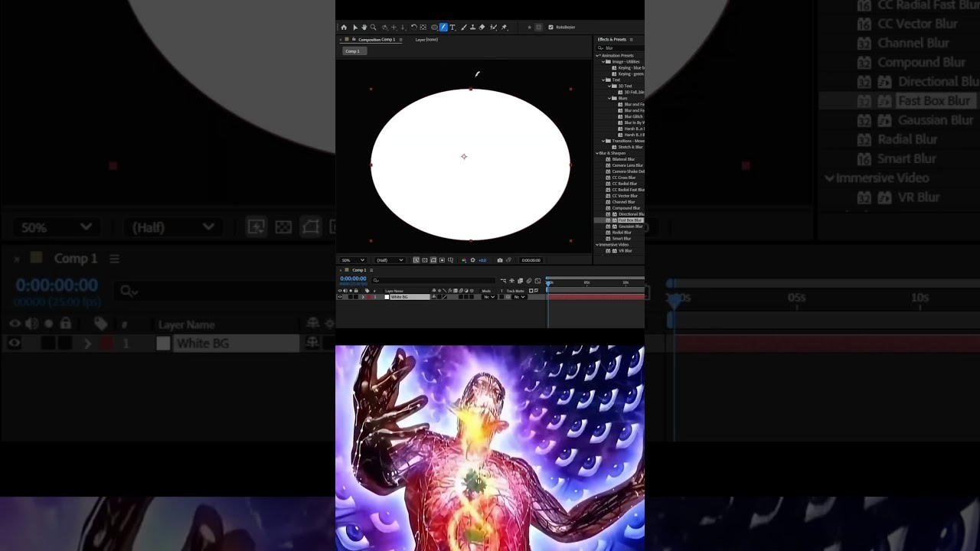Toggle the RotoBezier checkbox

550,27
